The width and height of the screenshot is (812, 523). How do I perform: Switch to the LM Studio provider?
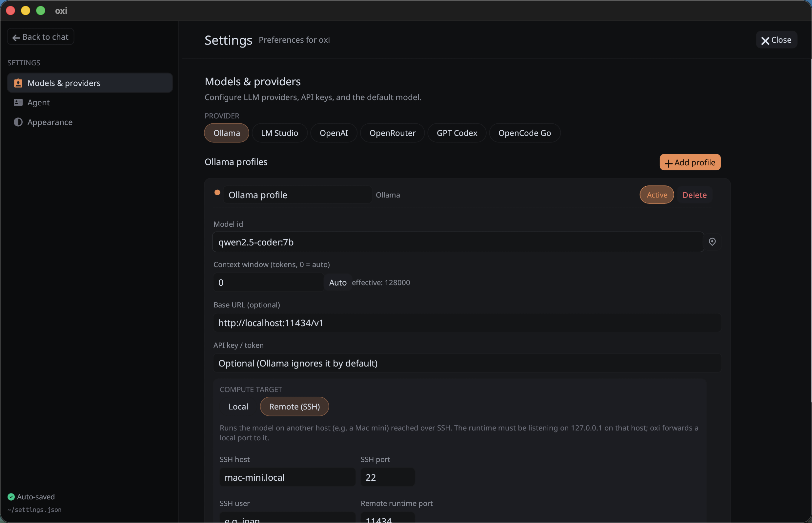[279, 133]
